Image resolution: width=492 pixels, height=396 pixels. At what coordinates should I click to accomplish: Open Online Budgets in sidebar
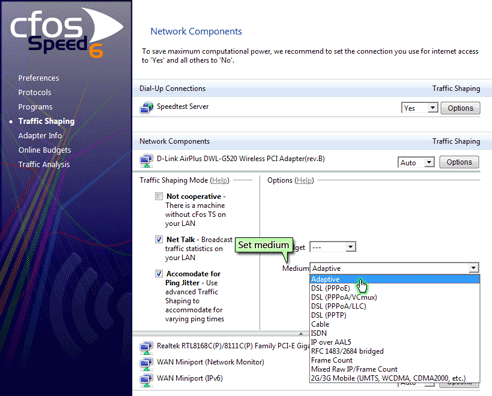coord(45,150)
